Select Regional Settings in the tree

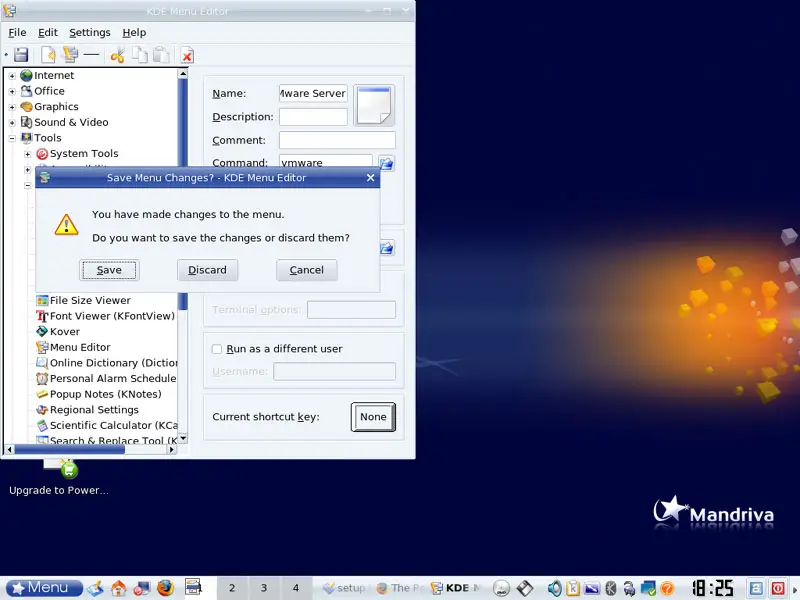(87, 410)
